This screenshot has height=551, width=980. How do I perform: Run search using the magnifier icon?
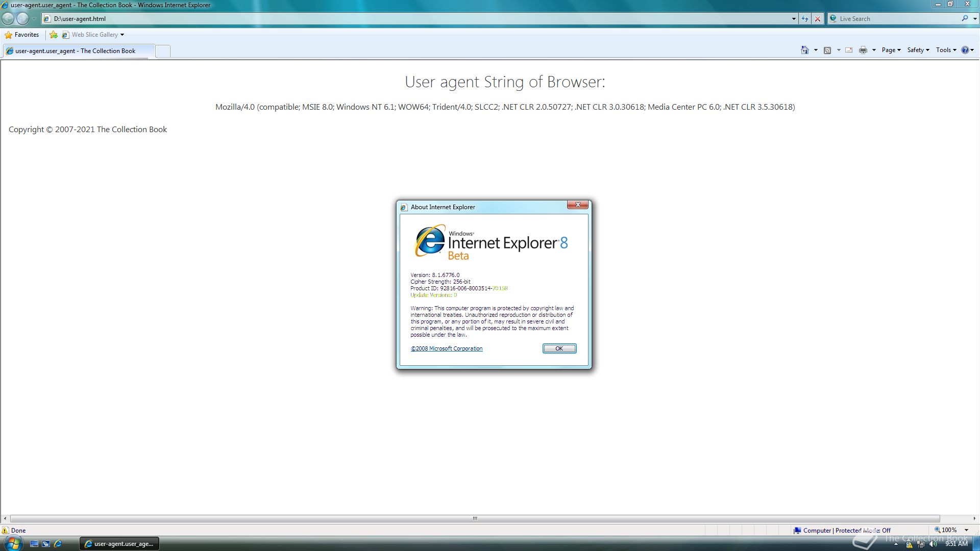tap(965, 18)
